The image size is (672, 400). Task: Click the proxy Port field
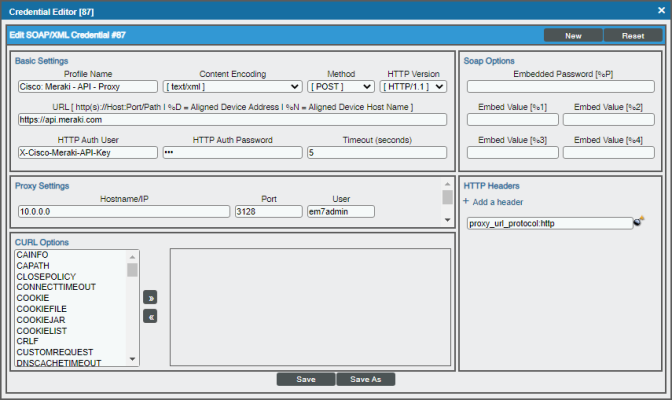click(x=269, y=211)
